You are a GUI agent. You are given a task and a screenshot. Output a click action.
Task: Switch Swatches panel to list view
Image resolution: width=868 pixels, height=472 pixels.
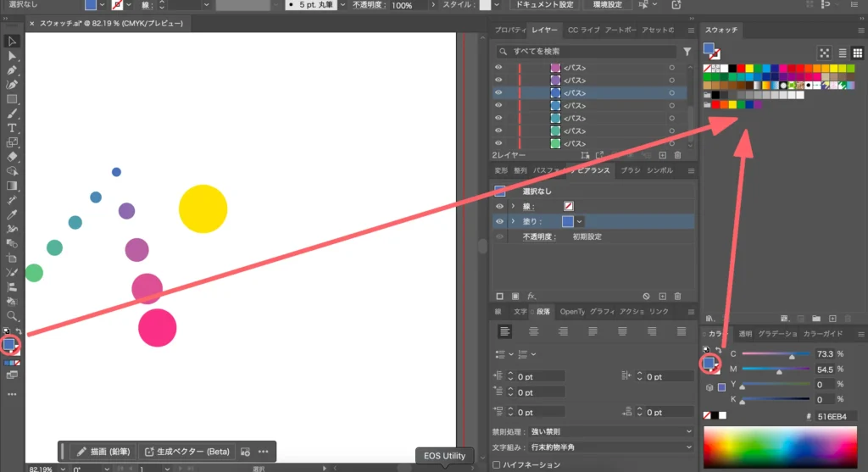pos(843,53)
